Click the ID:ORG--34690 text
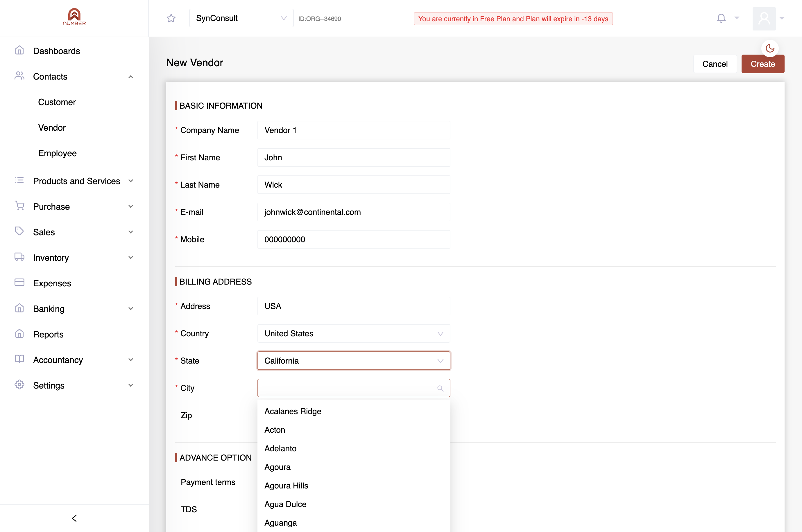Screen dimensions: 802x532 pyautogui.click(x=319, y=19)
